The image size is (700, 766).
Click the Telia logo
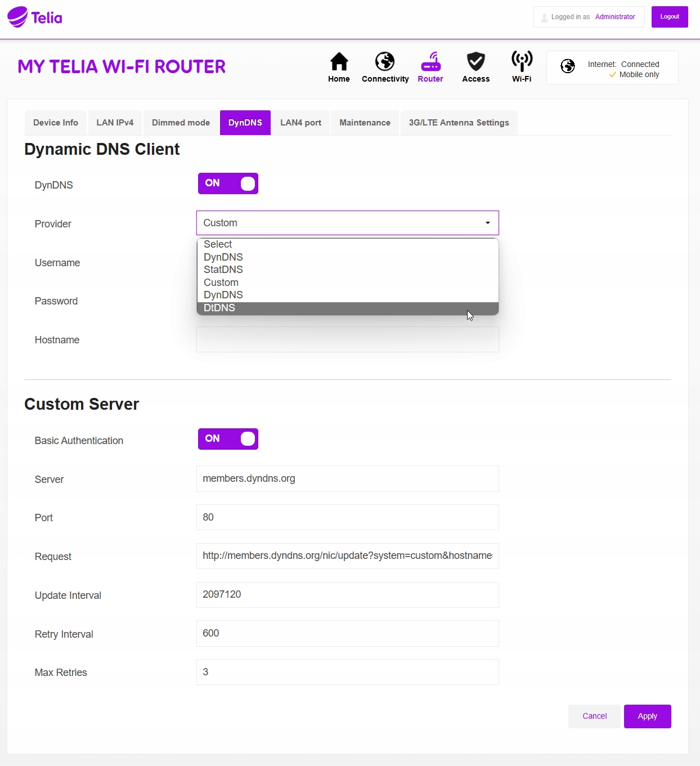(x=35, y=17)
